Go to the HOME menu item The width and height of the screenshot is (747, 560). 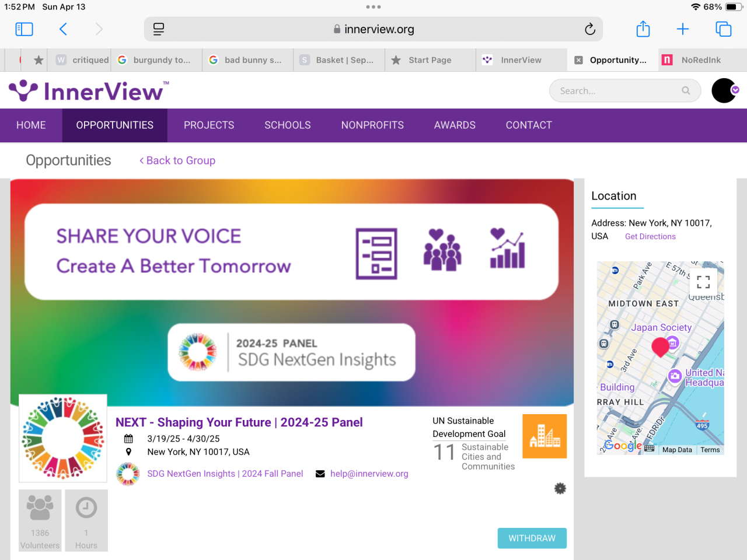[x=31, y=125]
